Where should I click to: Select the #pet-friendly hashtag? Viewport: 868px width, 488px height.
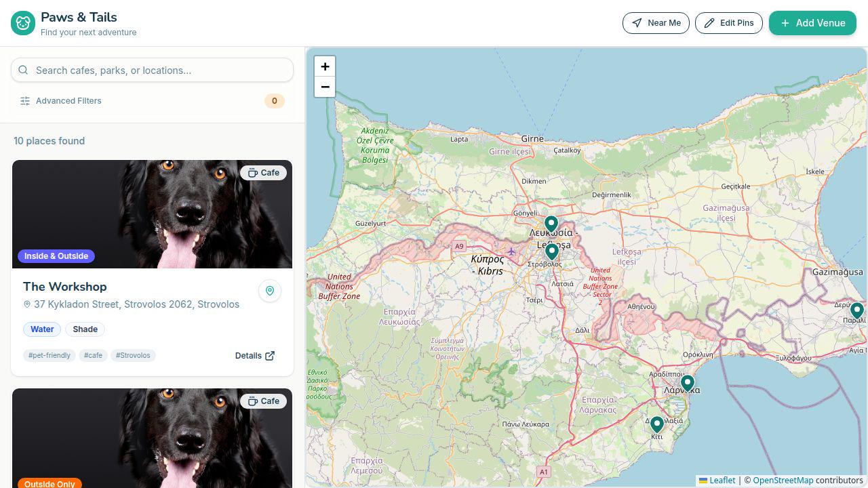50,355
